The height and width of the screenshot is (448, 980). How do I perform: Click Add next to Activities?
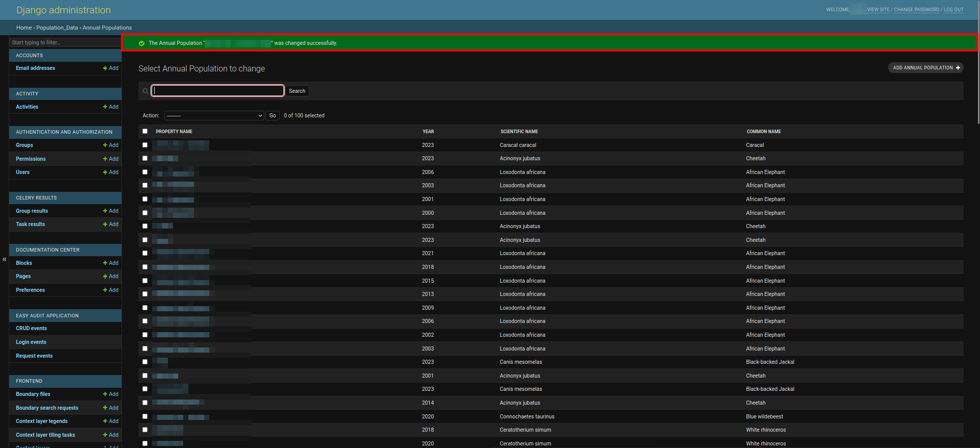111,107
